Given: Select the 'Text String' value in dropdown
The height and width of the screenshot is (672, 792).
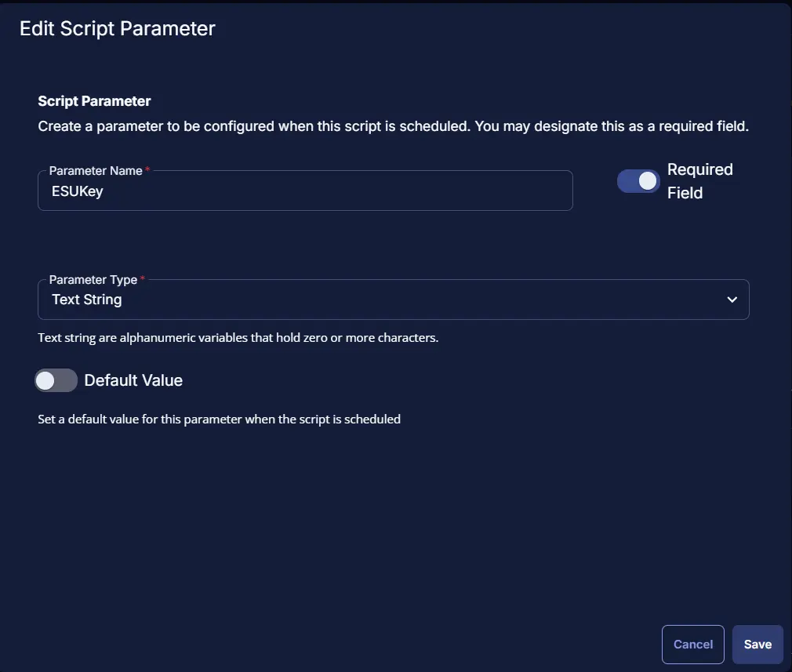Looking at the screenshot, I should click(87, 300).
